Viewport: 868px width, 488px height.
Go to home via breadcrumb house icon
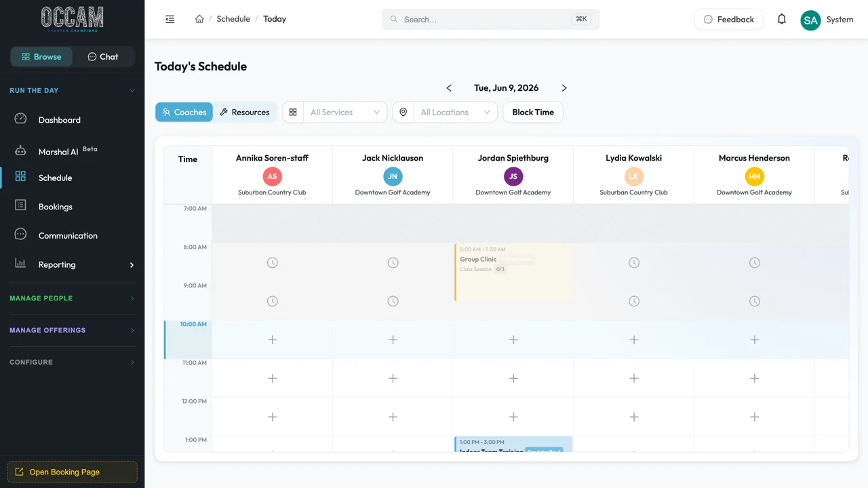point(199,19)
